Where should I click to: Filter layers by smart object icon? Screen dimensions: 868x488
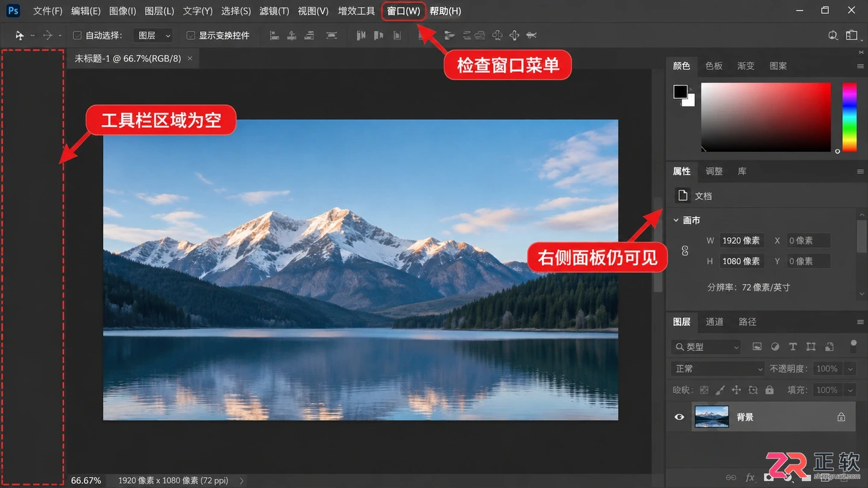[x=829, y=347]
